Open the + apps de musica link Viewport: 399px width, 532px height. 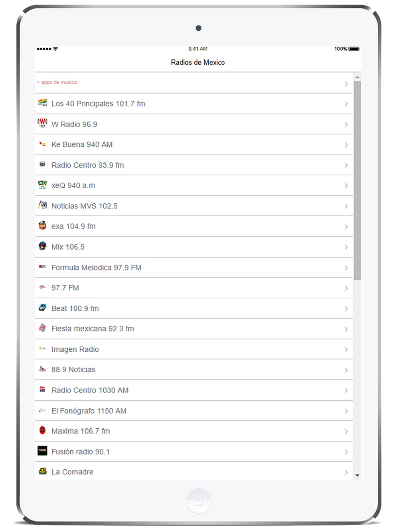pos(57,82)
